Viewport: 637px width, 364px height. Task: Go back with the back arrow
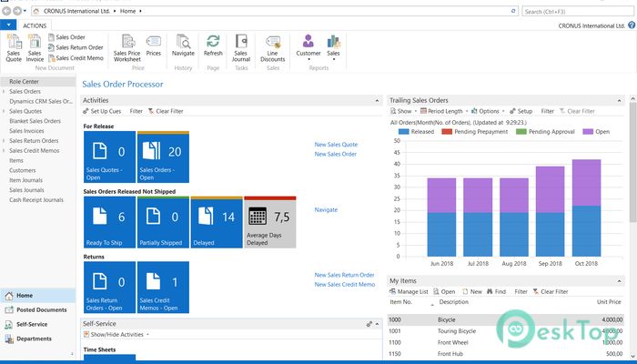(x=6, y=11)
